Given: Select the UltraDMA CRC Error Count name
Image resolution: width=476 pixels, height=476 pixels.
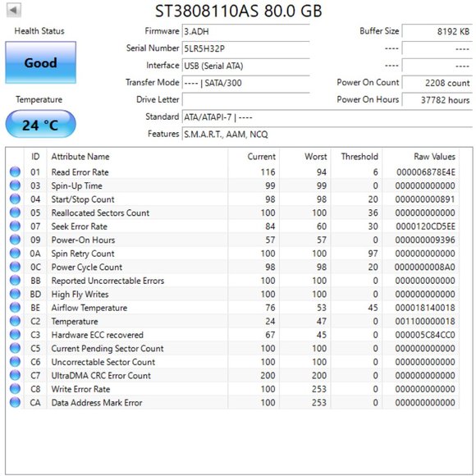Looking at the screenshot, I should 101,376.
